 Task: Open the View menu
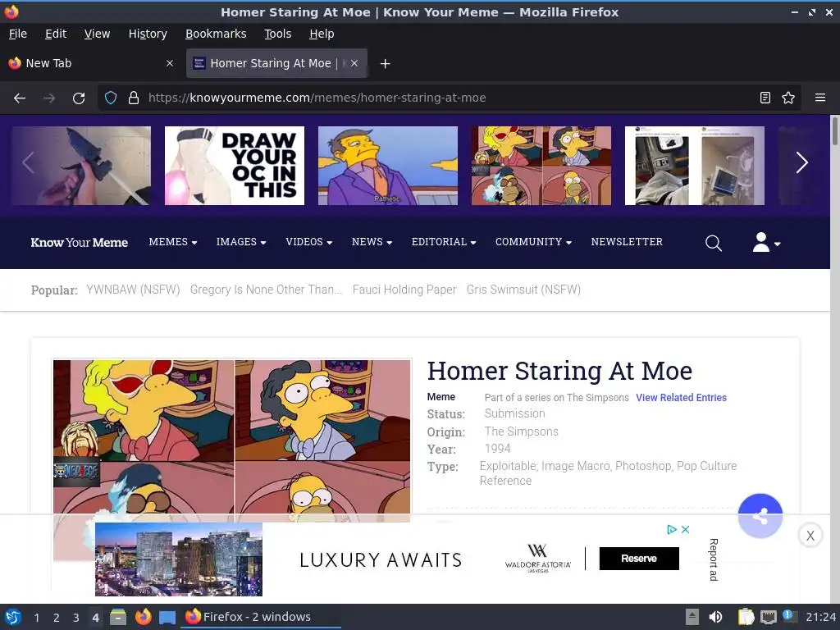point(97,34)
